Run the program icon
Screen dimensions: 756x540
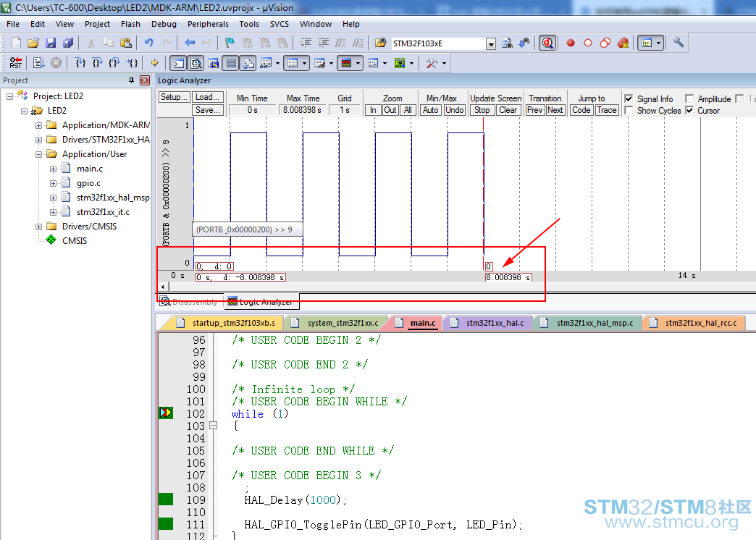[x=39, y=63]
